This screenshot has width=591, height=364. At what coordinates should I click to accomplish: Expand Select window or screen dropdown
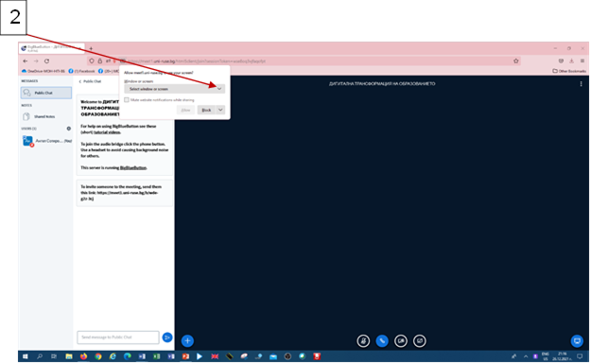[175, 89]
